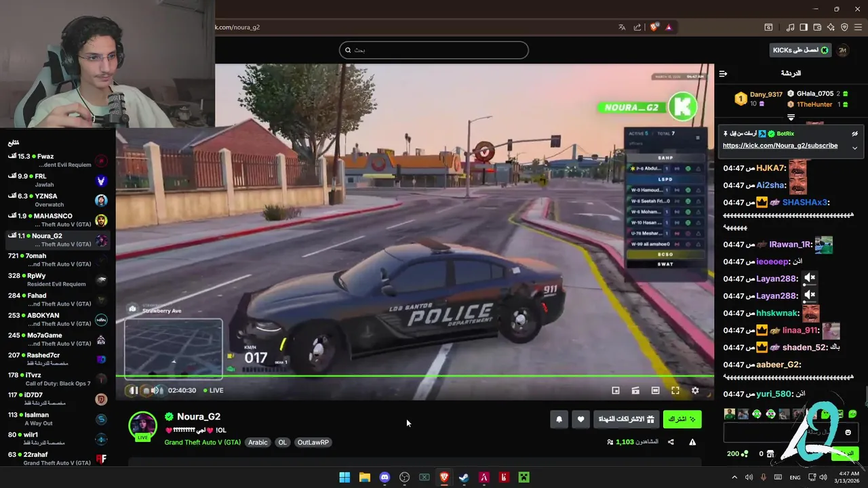Image resolution: width=868 pixels, height=488 pixels.
Task: Follow Noura_G2 with the heart button
Action: 580,420
